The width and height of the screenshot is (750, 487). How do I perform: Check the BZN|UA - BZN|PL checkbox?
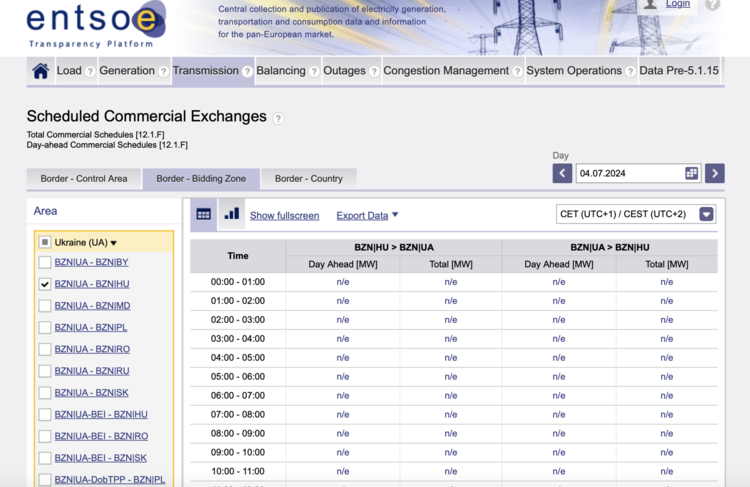[44, 328]
